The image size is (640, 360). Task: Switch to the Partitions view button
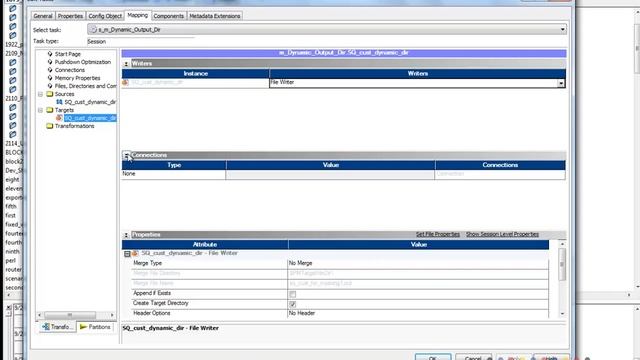point(95,327)
